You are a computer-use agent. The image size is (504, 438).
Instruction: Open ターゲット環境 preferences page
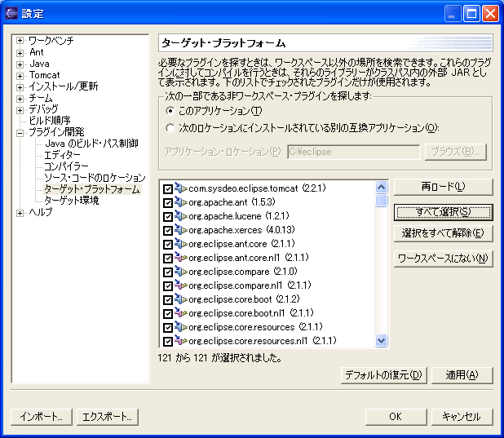coord(71,201)
